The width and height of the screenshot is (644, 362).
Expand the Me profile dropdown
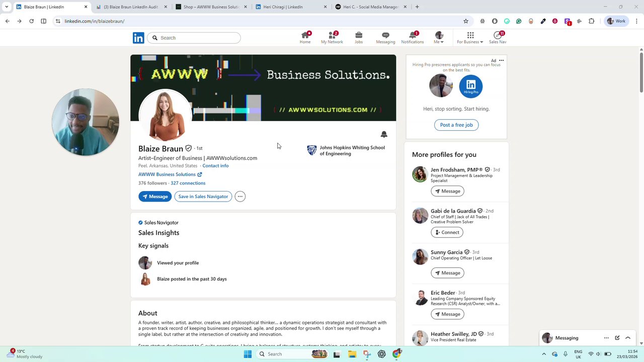click(439, 38)
